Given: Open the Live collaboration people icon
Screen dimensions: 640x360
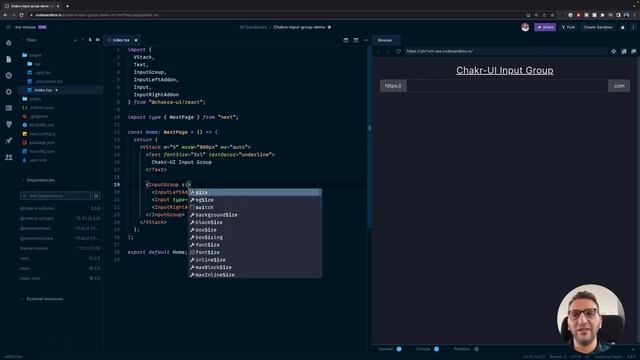Looking at the screenshot, I should coord(9,157).
